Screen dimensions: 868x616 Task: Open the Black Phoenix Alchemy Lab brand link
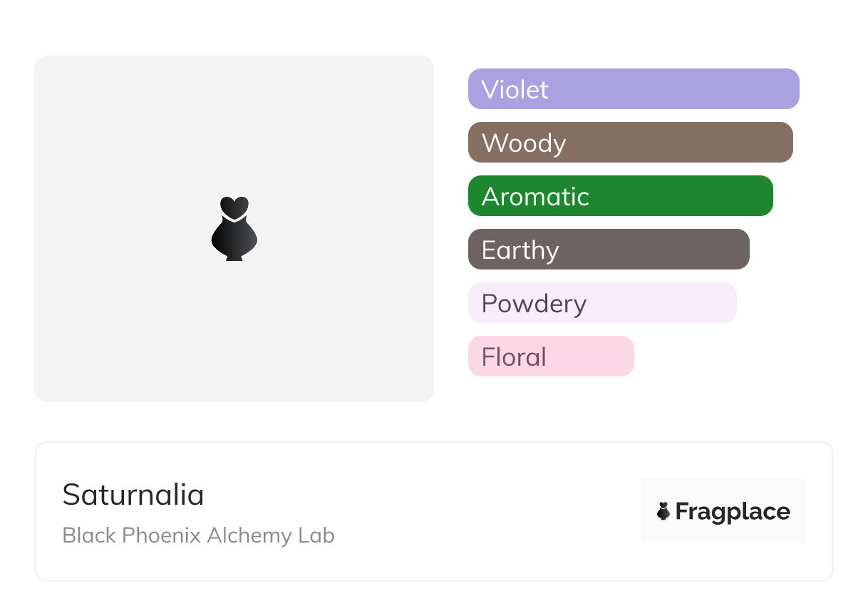point(198,535)
